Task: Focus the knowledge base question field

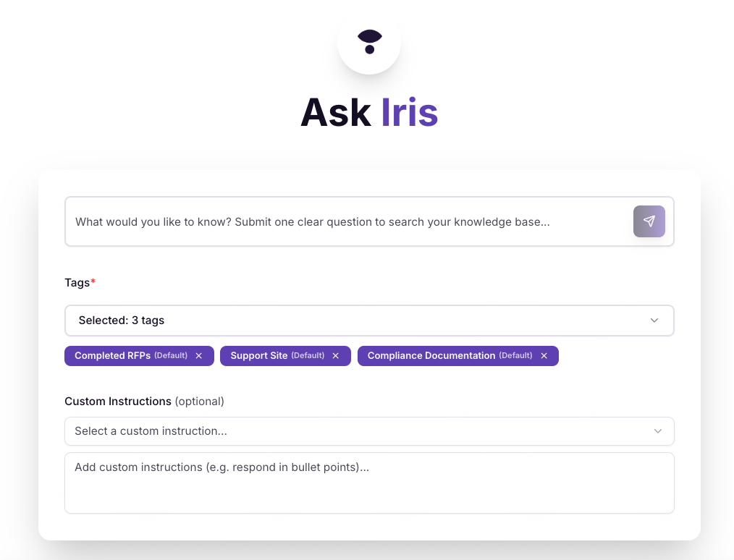Action: pos(349,221)
